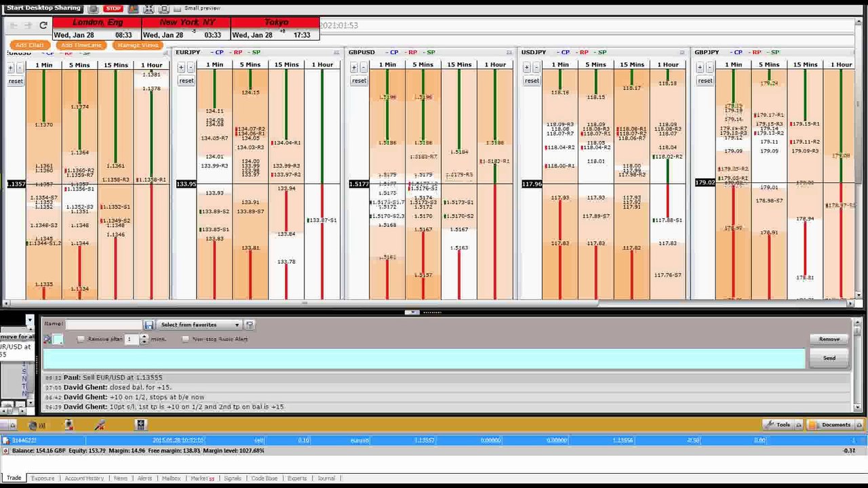Close the USDJPY chart panel

click(682, 52)
